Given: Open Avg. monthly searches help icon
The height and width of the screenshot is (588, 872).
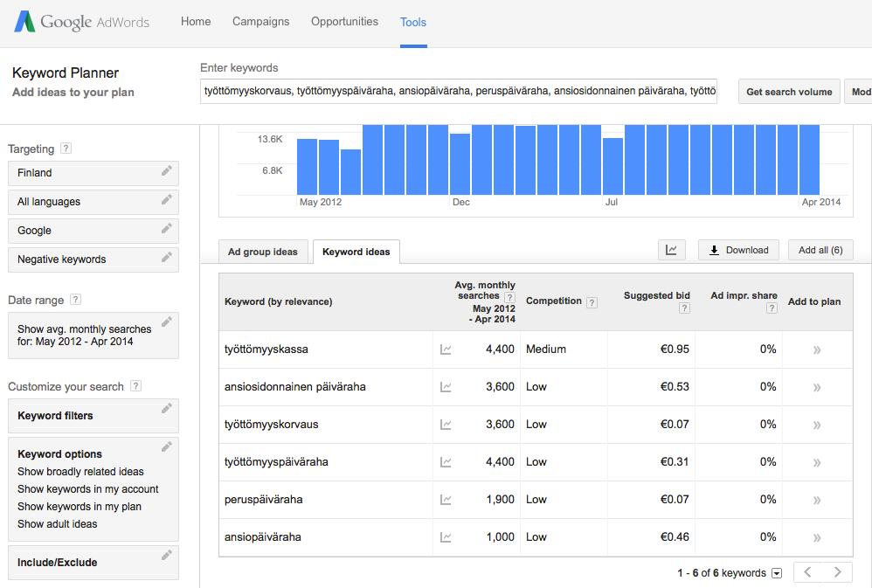Looking at the screenshot, I should pos(509,297).
